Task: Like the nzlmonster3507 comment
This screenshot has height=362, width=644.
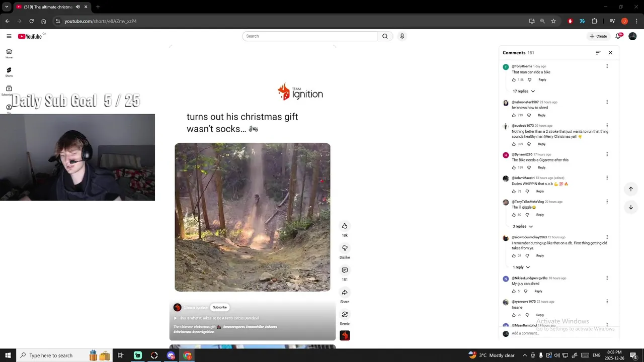Action: click(514, 115)
